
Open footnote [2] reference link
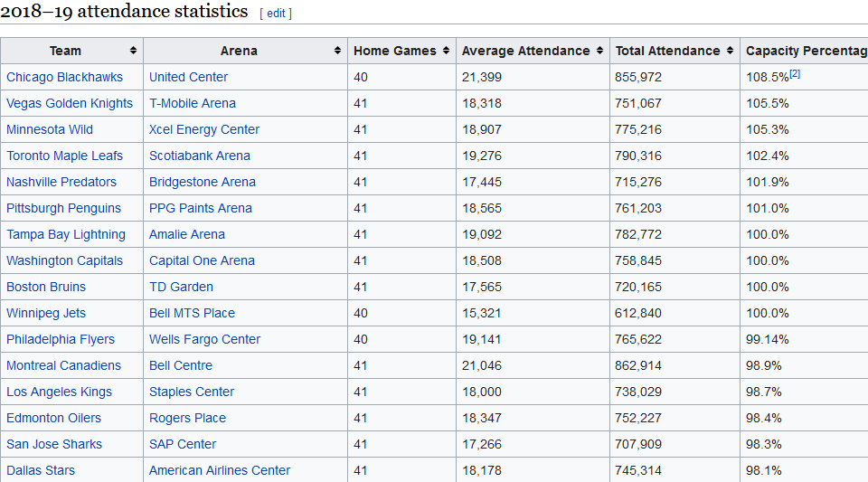coord(795,73)
